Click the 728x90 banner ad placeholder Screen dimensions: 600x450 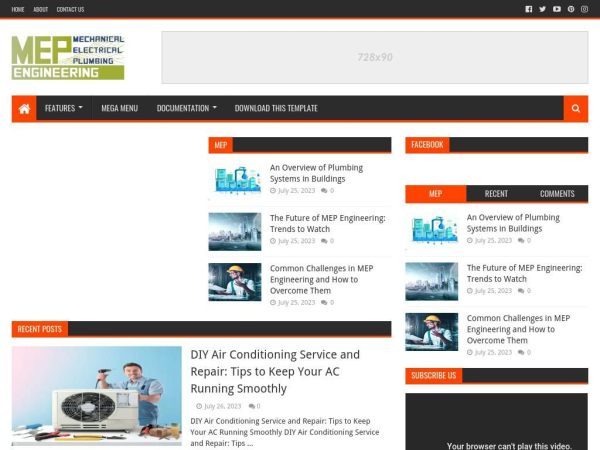click(375, 57)
